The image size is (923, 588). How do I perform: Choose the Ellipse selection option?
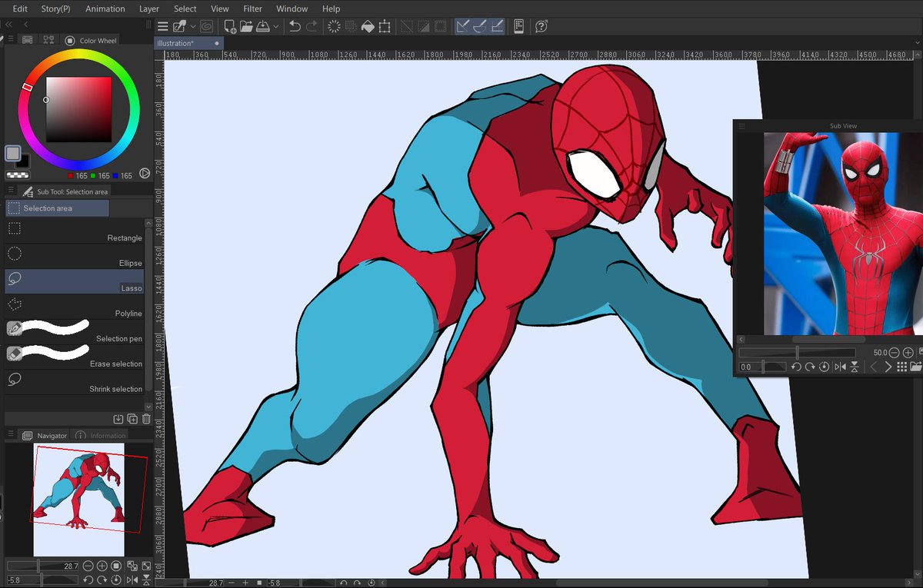point(75,256)
